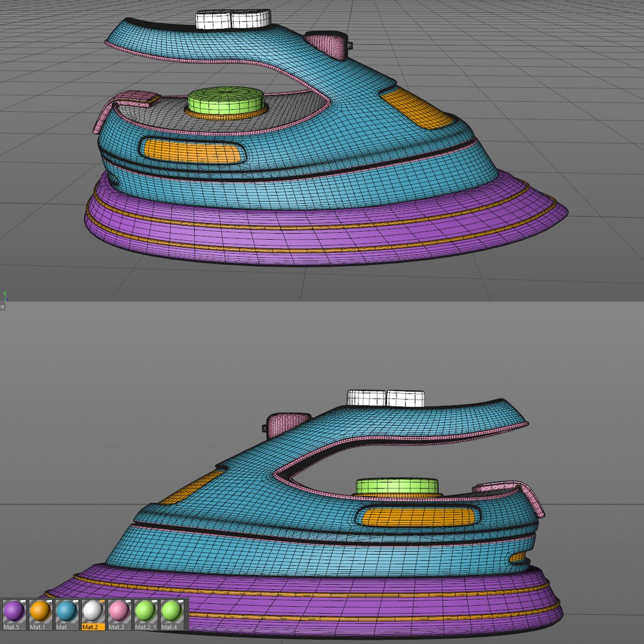Select the green Mat.4 material

pyautogui.click(x=172, y=614)
